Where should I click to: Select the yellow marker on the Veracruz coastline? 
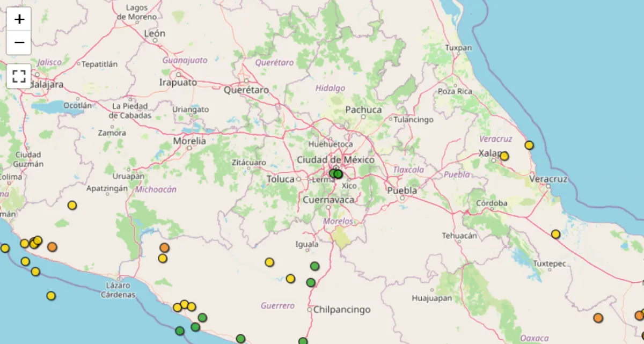coord(528,145)
